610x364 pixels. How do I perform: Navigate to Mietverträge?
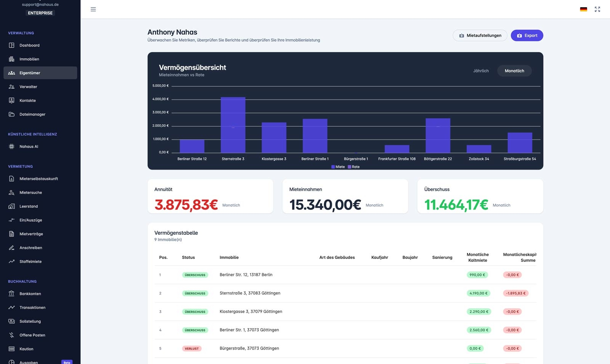pos(40,234)
